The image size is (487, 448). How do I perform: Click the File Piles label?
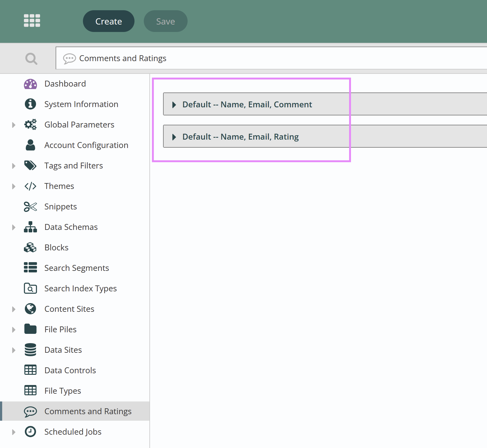coord(60,329)
